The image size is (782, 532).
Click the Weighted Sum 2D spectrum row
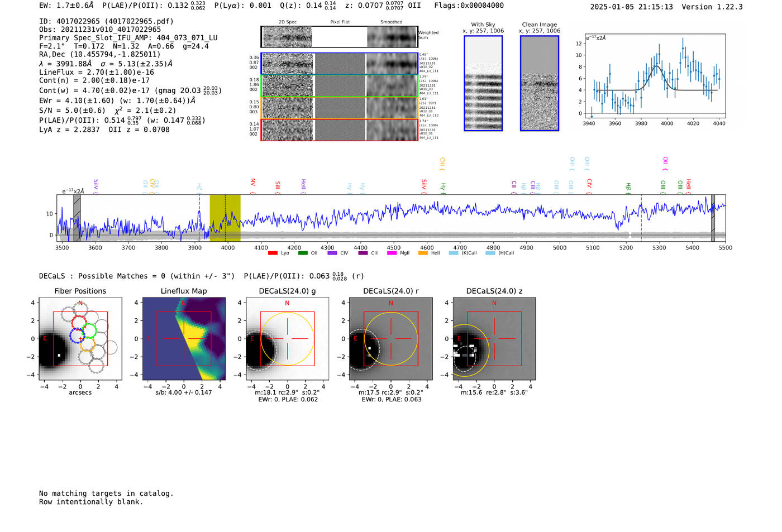click(339, 37)
